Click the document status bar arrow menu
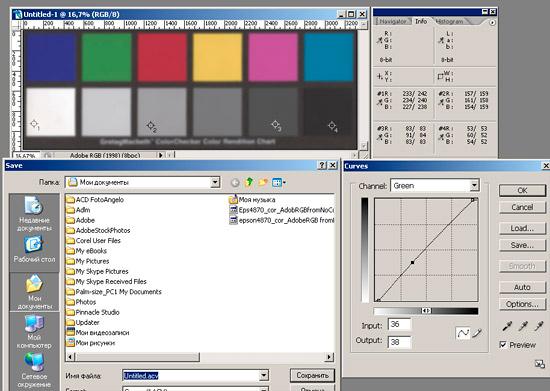The image size is (550, 391). [161, 155]
